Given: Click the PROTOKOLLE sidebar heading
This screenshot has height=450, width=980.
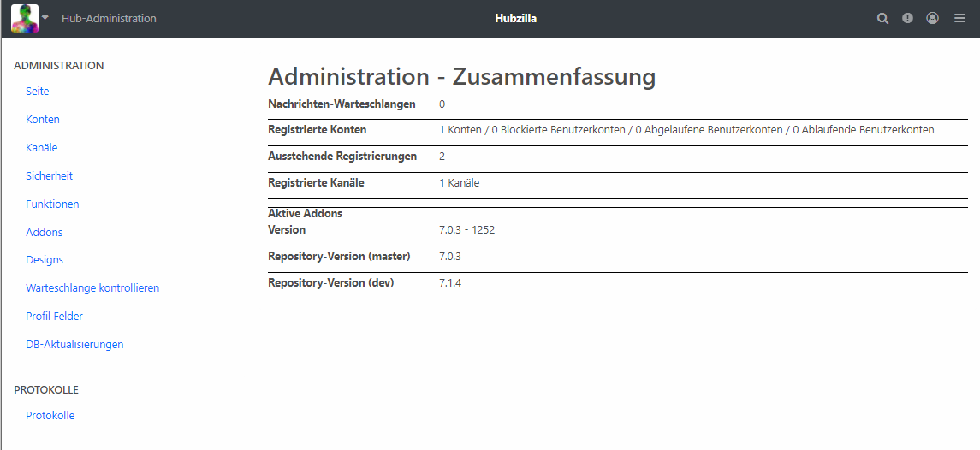Looking at the screenshot, I should click(x=46, y=389).
